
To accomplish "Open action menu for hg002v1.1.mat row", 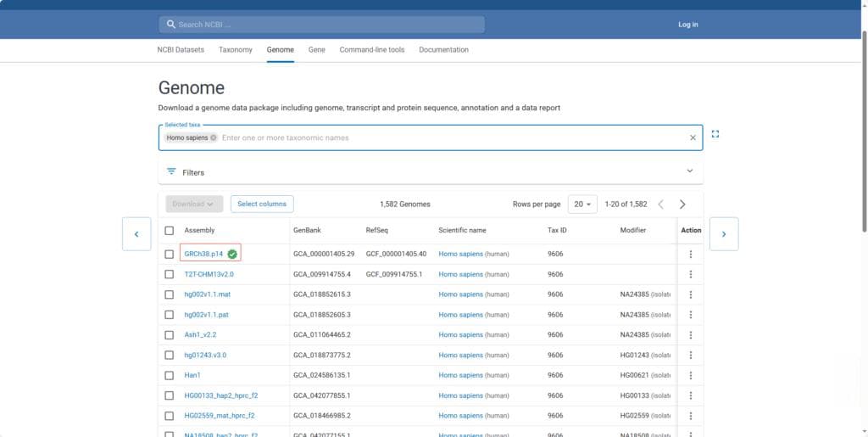I will pos(690,294).
